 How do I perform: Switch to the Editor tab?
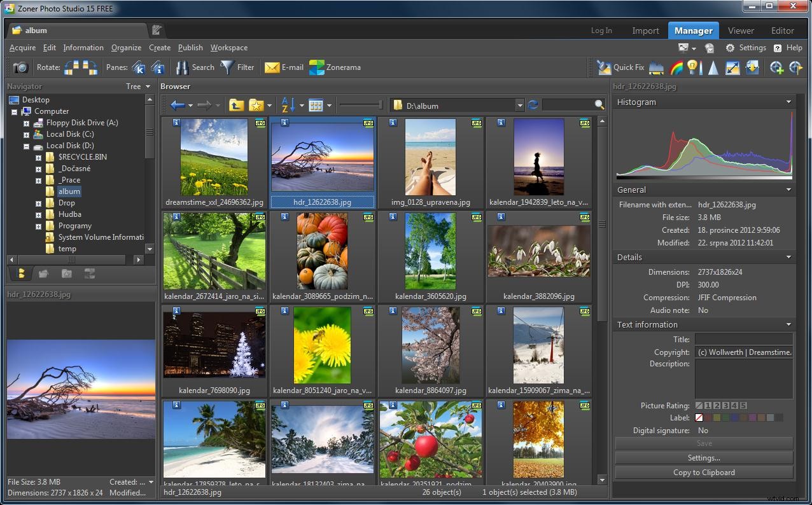pos(782,30)
